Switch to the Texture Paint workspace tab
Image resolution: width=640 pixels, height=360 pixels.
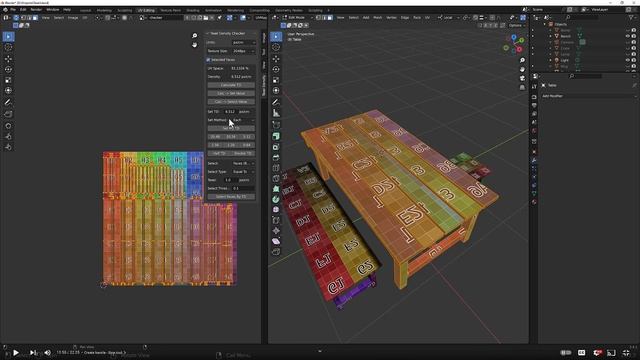click(x=171, y=10)
